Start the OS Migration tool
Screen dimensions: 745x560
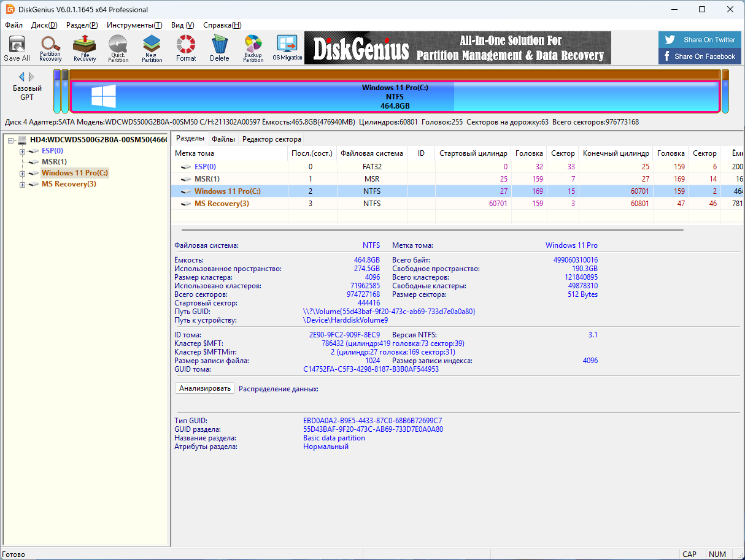287,48
